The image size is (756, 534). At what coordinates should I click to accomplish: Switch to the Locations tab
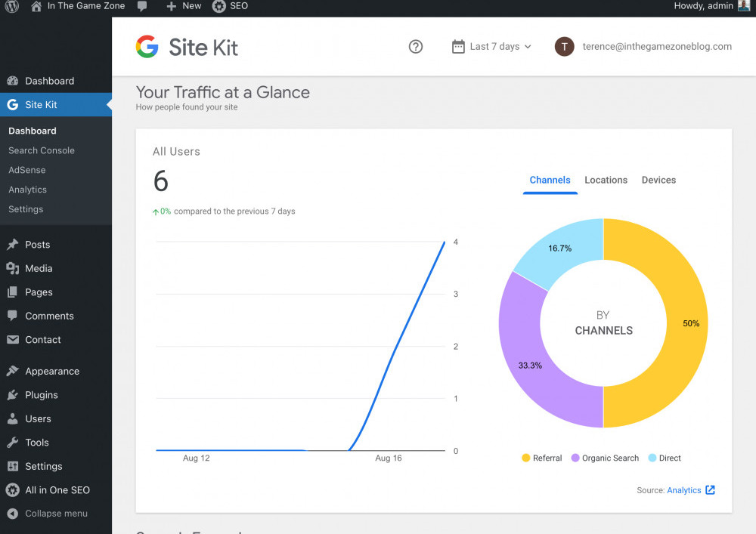coord(606,181)
